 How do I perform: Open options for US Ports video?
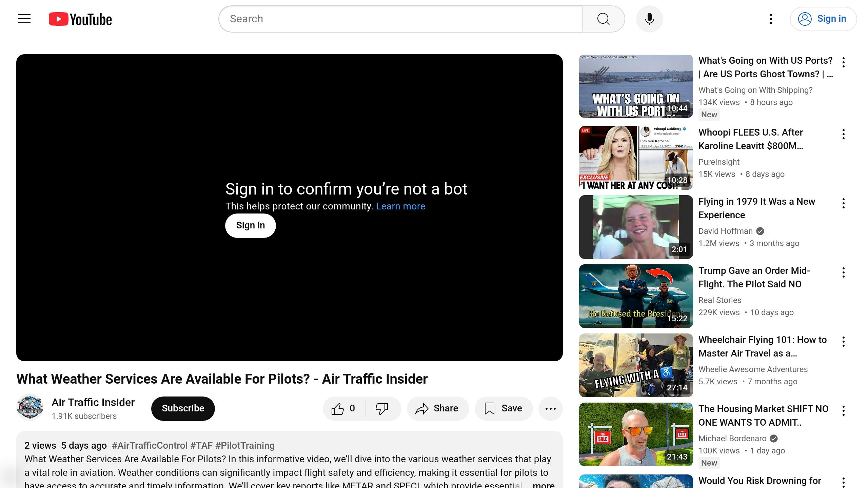click(x=843, y=62)
